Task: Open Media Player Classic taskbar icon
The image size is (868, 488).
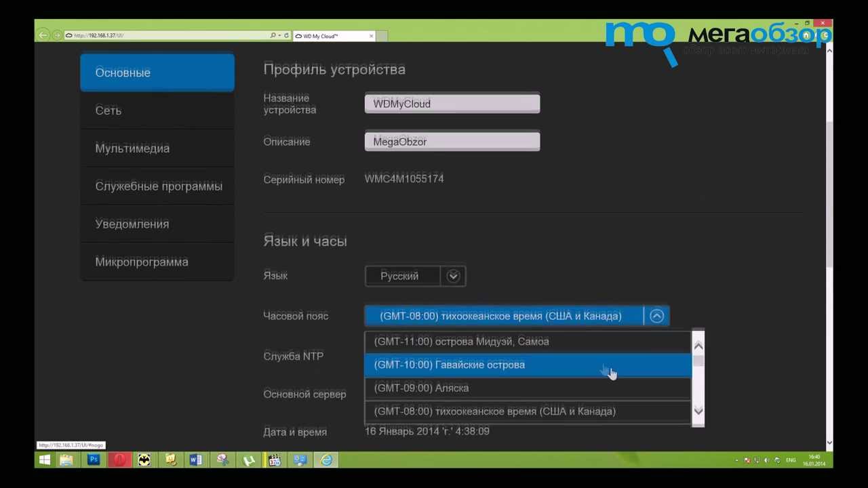Action: [275, 460]
